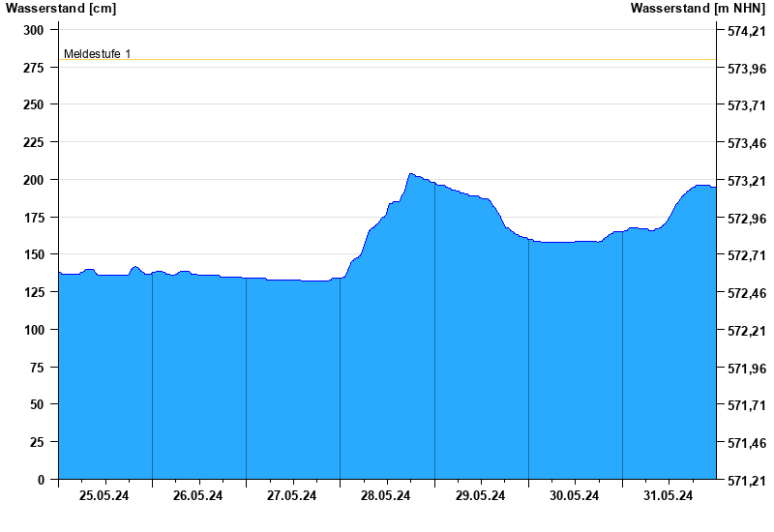Click the 571,96 m NHN value
Screen dimensions: 774x532
[747, 369]
